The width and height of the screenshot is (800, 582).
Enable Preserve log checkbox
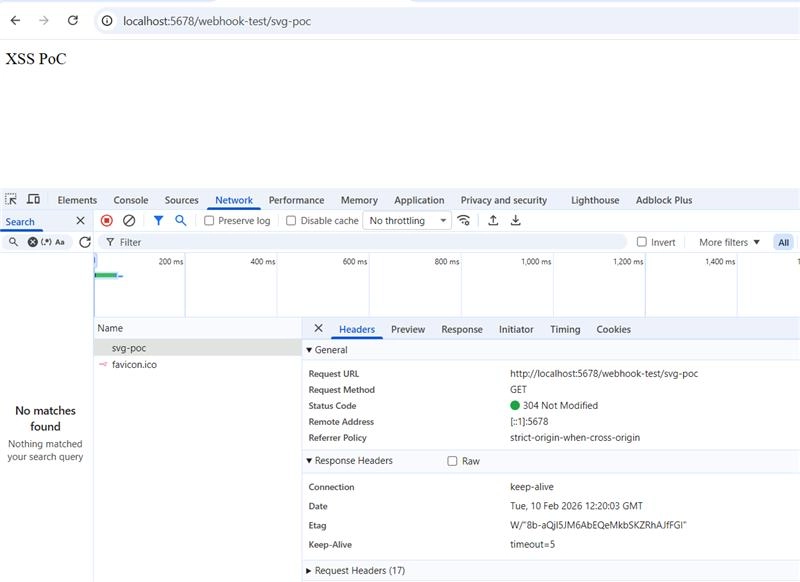[209, 220]
